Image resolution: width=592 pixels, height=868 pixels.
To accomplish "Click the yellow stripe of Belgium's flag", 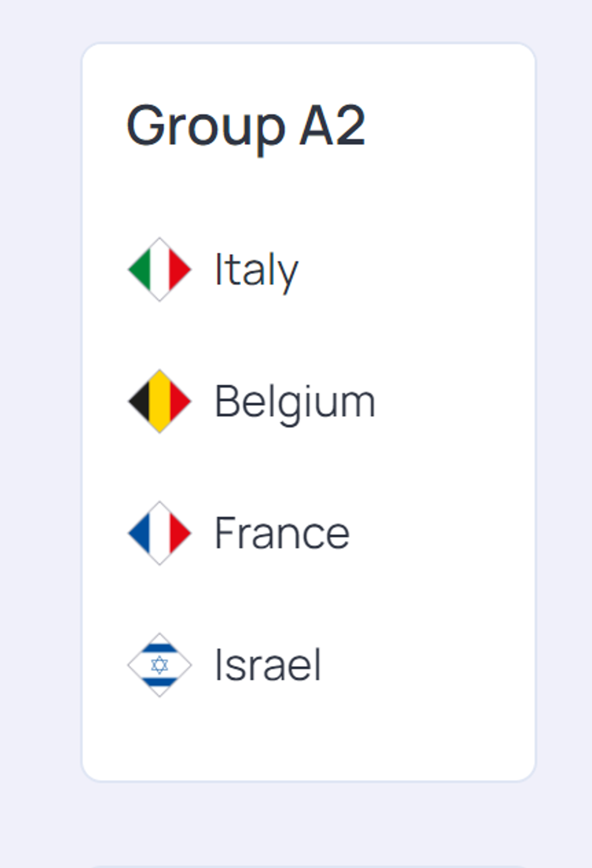I will click(x=159, y=401).
